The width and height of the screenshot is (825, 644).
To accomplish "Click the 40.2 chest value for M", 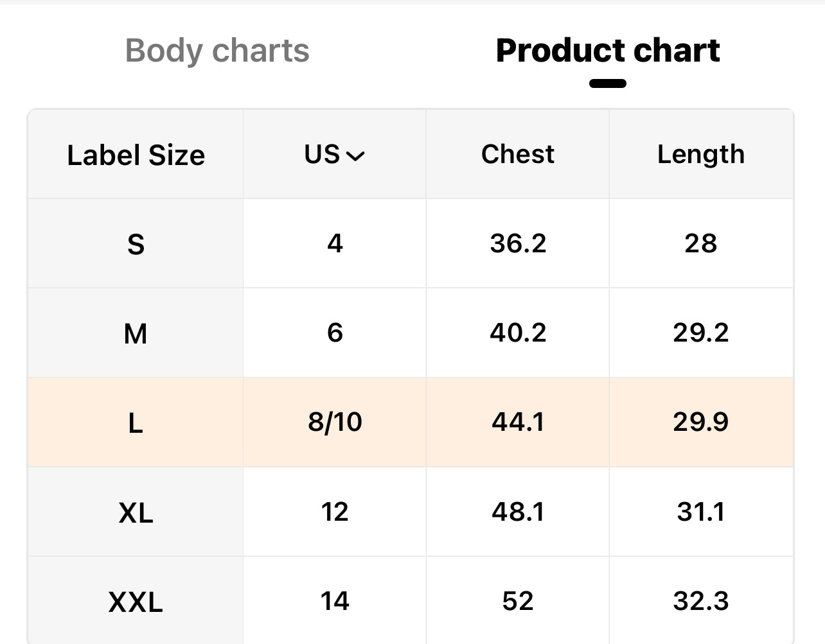I will (517, 333).
